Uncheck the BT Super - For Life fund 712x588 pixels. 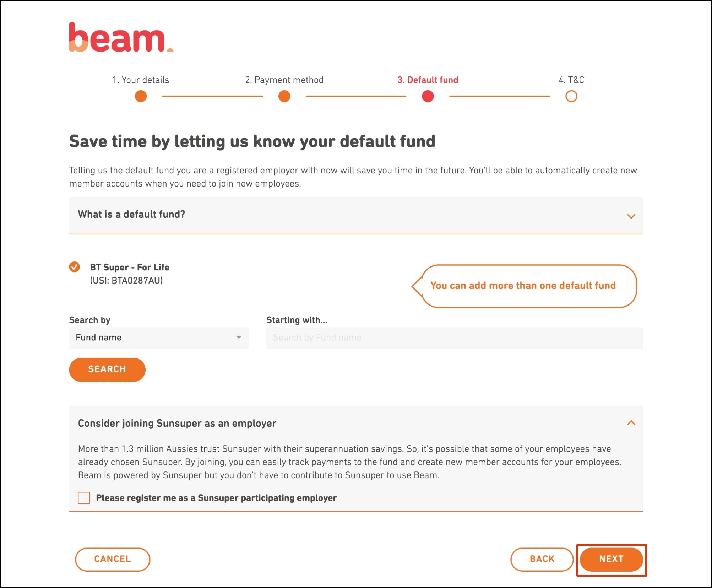pos(75,267)
